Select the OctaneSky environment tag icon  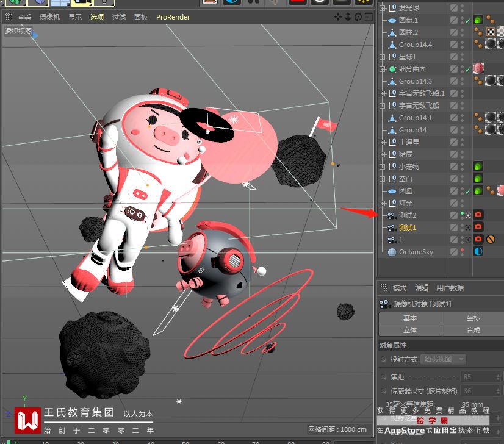tap(478, 251)
